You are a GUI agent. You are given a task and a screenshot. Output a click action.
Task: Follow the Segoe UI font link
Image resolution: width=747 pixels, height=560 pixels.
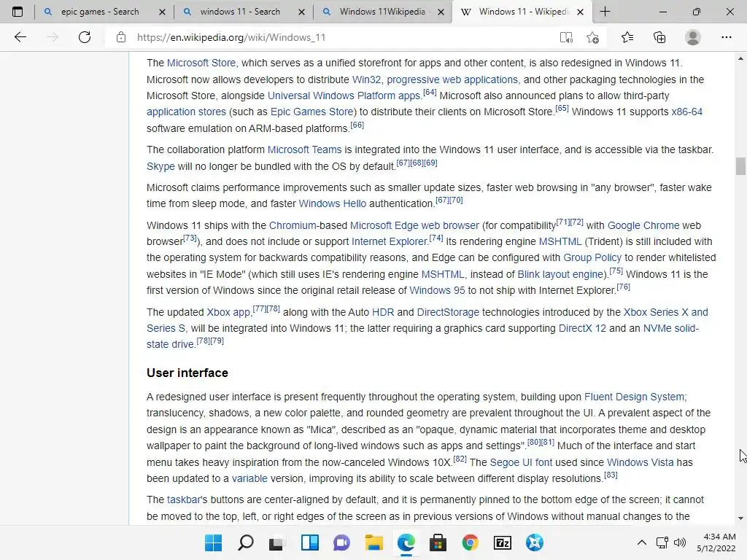(x=521, y=462)
